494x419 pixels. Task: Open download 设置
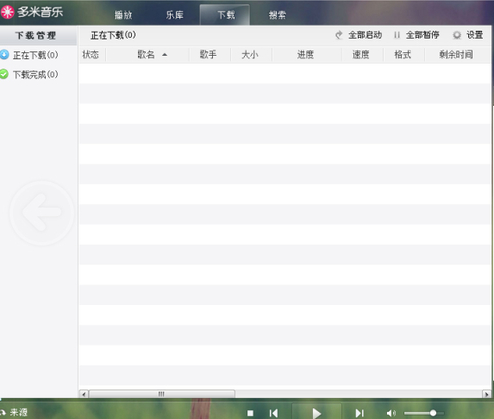tap(475, 35)
